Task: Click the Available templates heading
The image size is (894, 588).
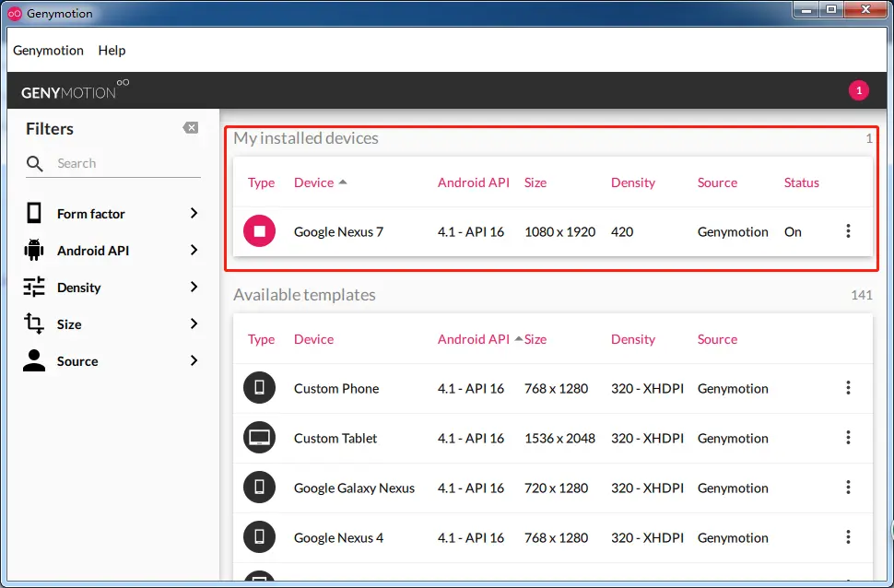Action: tap(304, 295)
